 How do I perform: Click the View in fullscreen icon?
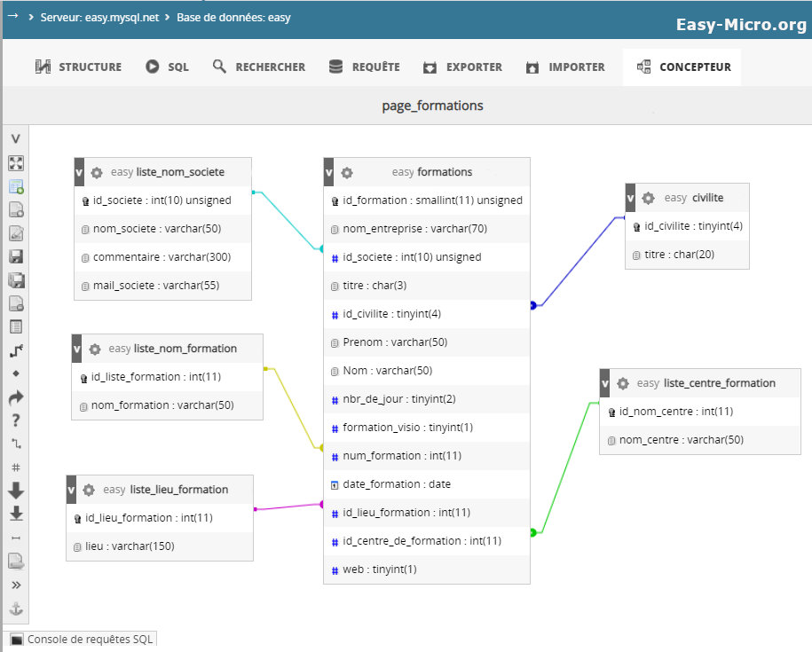coord(16,163)
